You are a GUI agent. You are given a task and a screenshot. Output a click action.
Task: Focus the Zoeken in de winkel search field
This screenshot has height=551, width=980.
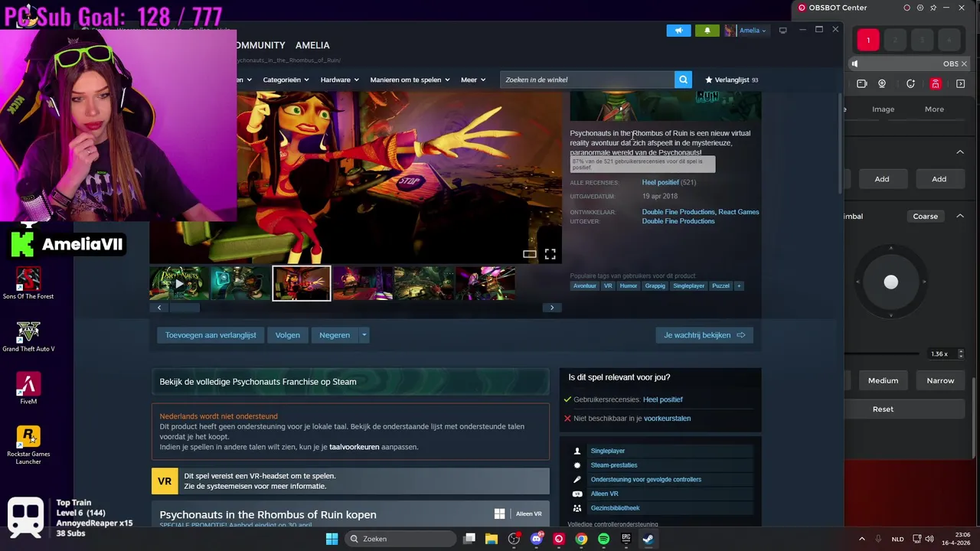click(587, 80)
